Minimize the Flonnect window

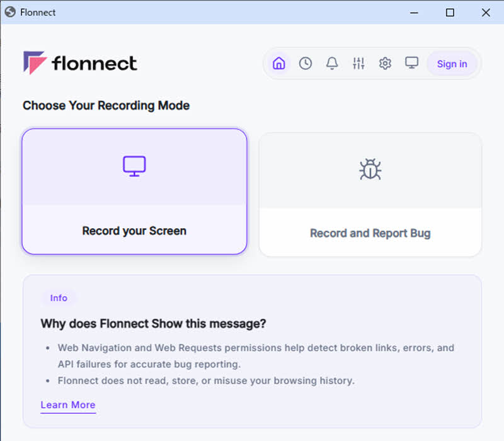click(x=414, y=13)
